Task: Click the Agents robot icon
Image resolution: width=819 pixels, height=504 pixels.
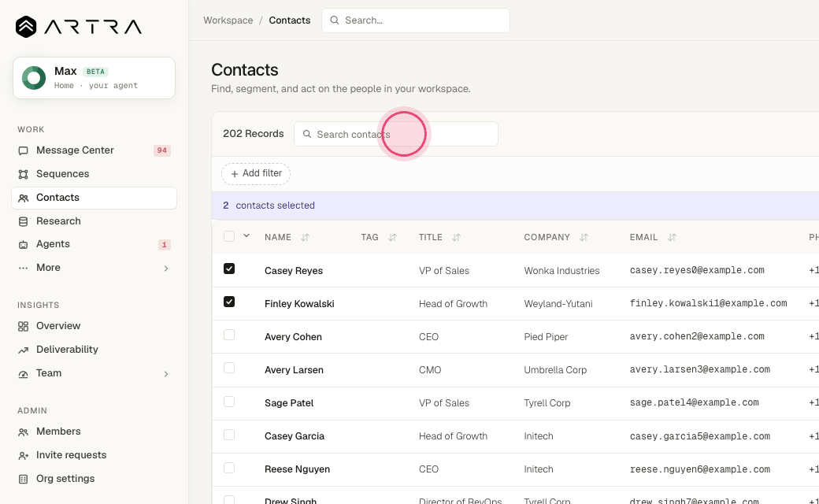Action: click(x=23, y=244)
